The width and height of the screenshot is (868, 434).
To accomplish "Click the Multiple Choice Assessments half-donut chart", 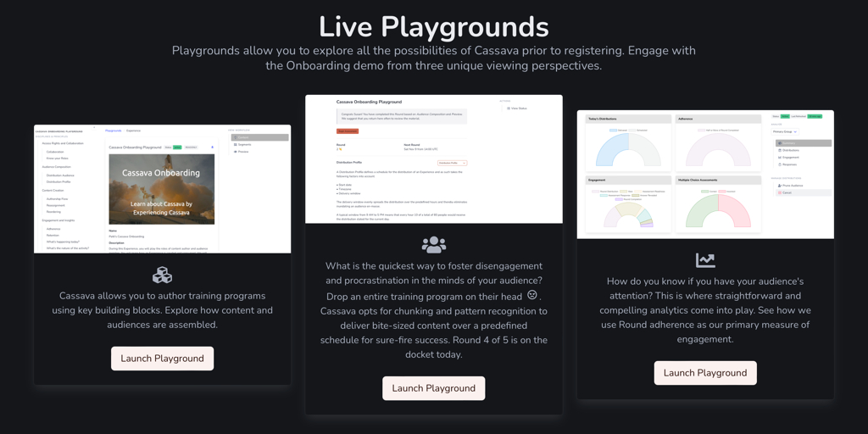I will pos(718,210).
